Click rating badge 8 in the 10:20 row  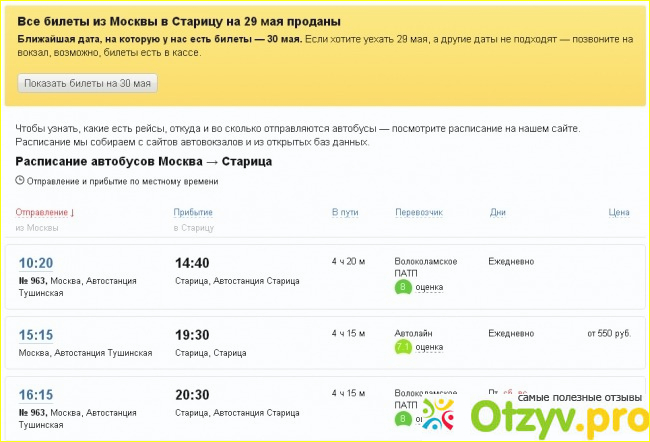pyautogui.click(x=403, y=287)
